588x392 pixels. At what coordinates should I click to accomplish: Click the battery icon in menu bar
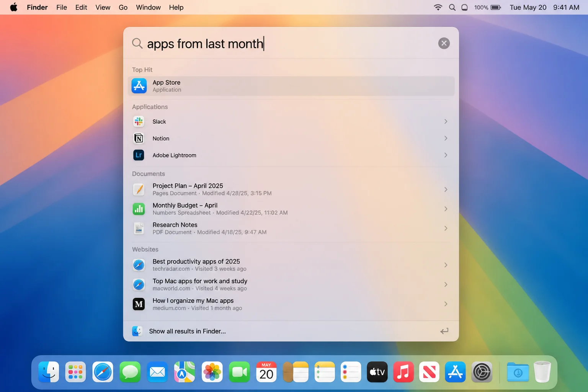point(496,7)
